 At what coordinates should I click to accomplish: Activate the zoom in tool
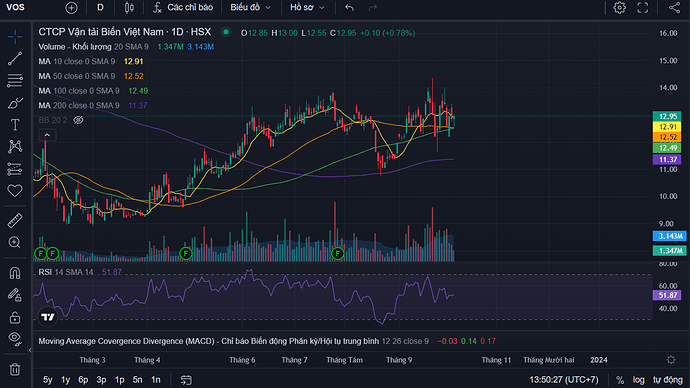(15, 242)
